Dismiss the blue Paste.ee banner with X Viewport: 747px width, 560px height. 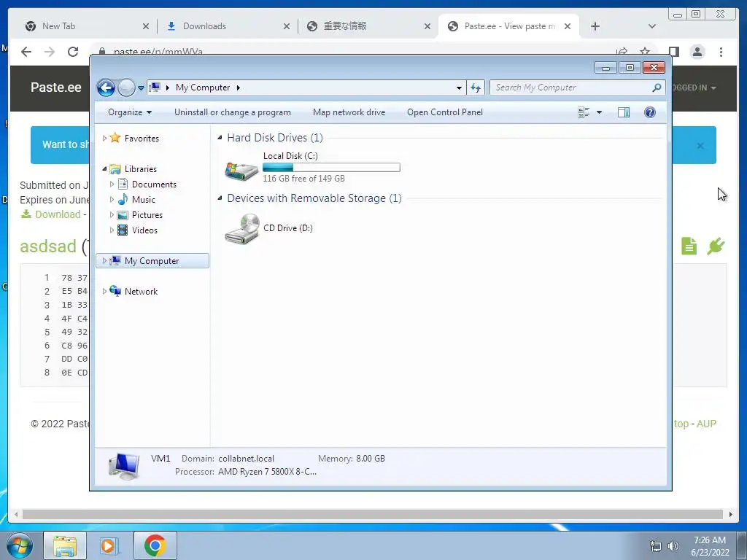pyautogui.click(x=700, y=146)
